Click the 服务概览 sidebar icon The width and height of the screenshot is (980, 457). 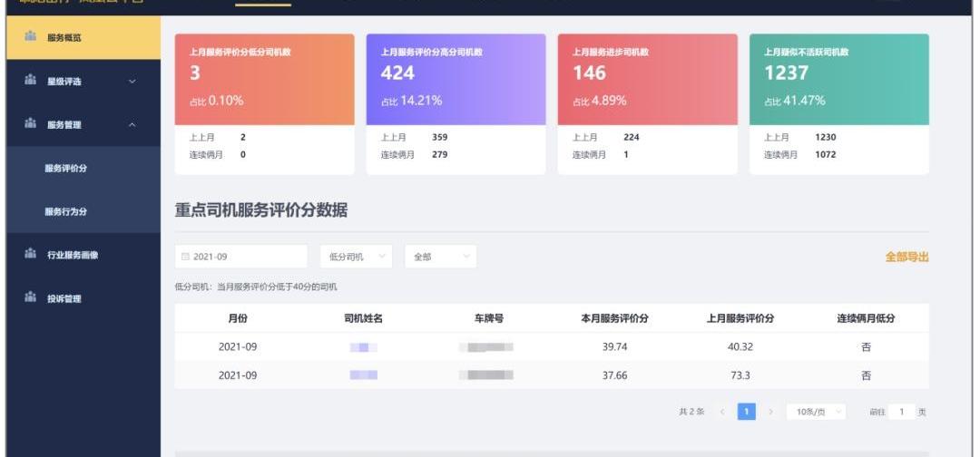point(31,37)
